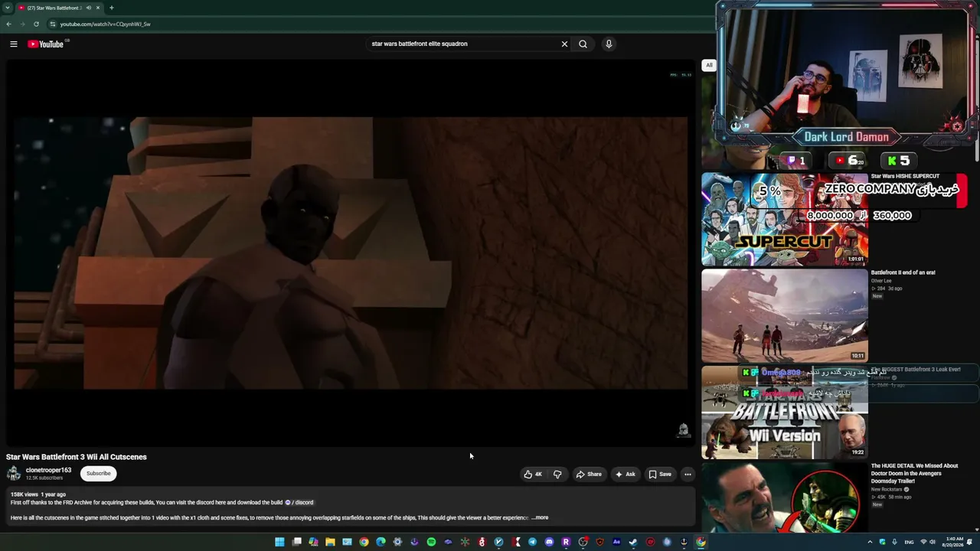The height and width of the screenshot is (551, 980).
Task: Open Windows Security tray icon
Action: tap(882, 542)
